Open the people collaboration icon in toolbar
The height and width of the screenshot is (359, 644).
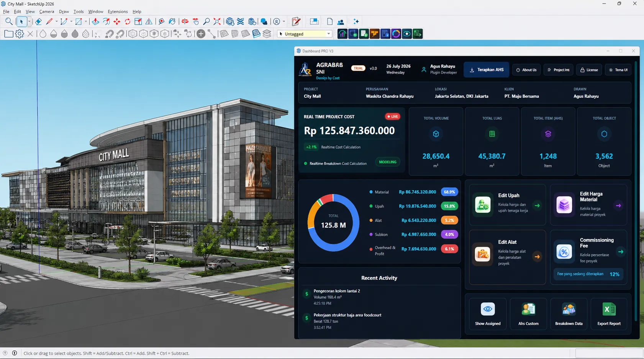coord(341,21)
